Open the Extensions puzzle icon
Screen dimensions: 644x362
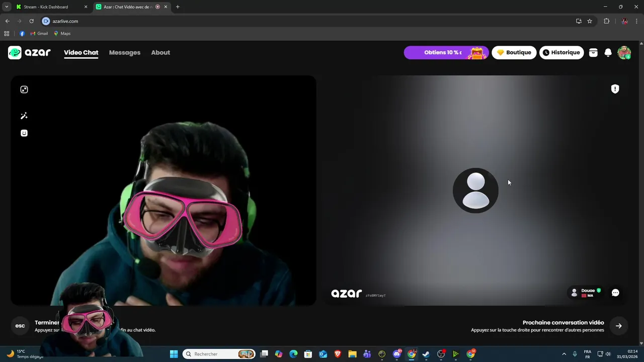[x=606, y=21]
